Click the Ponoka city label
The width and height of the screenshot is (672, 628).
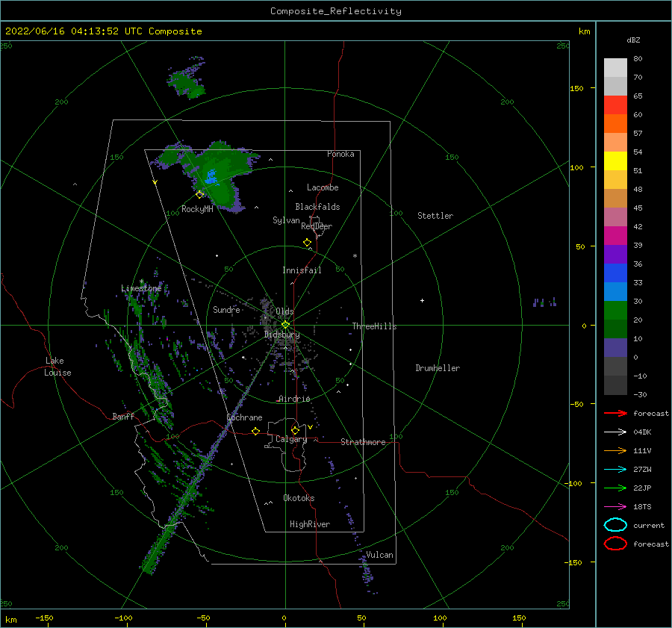(340, 154)
